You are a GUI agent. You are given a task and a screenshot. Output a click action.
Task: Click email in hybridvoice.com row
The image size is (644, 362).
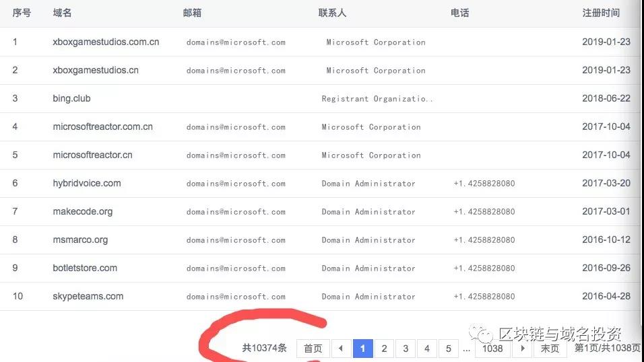coord(236,184)
